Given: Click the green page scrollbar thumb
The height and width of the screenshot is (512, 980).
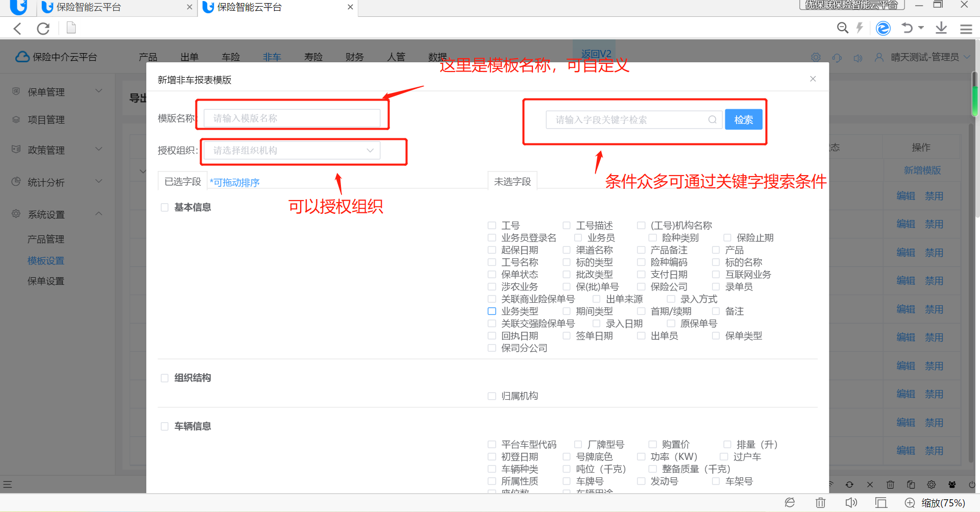Looking at the screenshot, I should click(x=974, y=94).
